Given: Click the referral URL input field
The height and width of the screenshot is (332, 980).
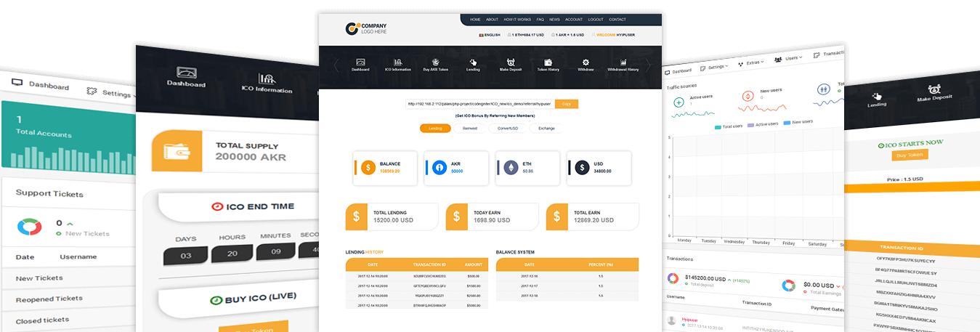Looking at the screenshot, I should 480,104.
